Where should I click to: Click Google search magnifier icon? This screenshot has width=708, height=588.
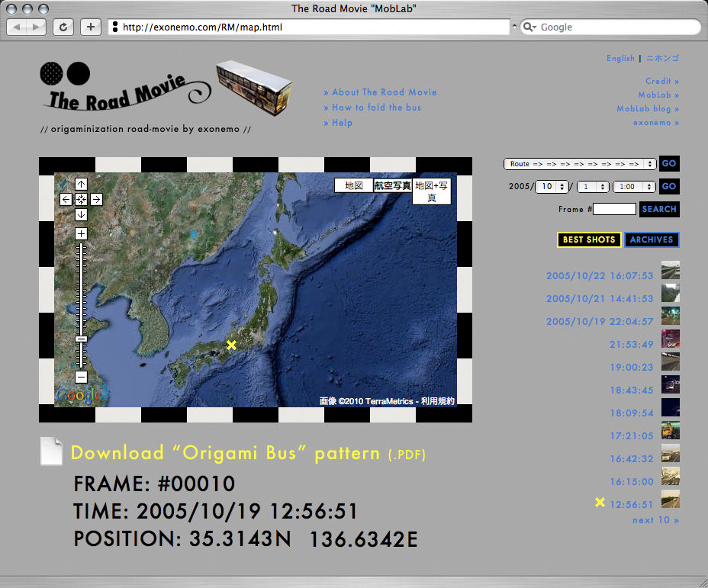529,27
